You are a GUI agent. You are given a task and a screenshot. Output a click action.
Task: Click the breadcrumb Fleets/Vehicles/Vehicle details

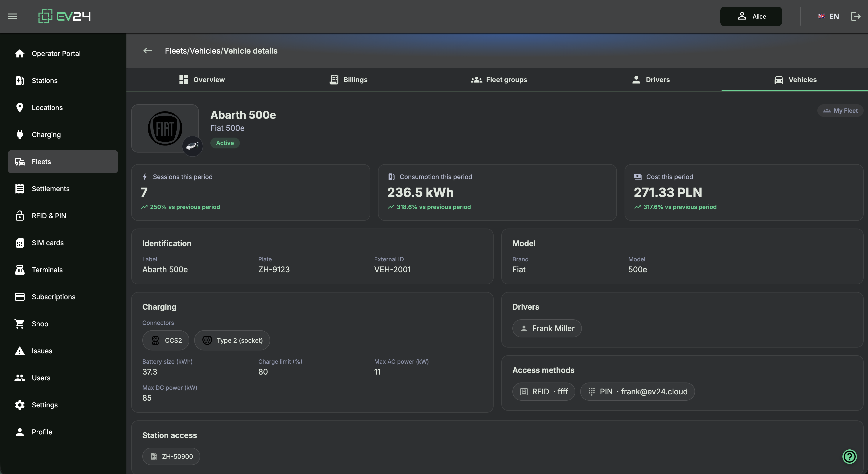221,51
